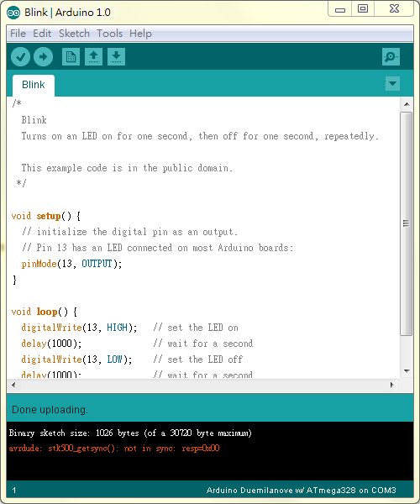Click the vertical scrollbar down arrow
Image resolution: width=420 pixels, height=504 pixels.
(407, 371)
